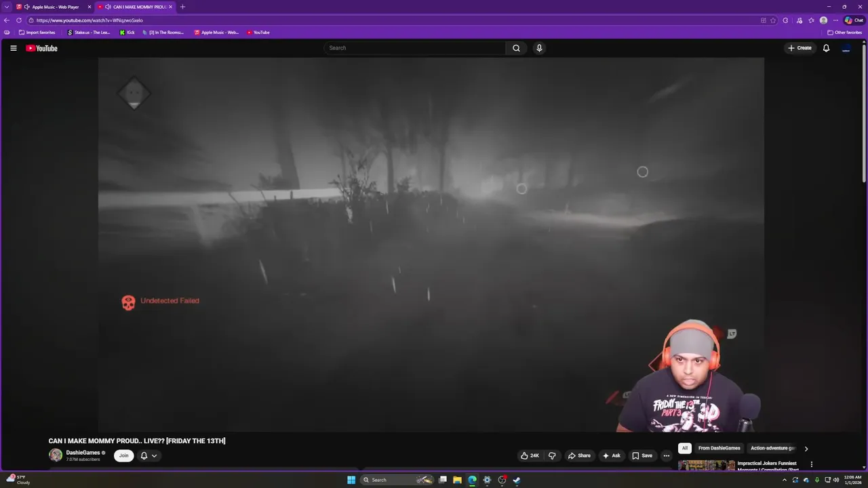868x488 pixels.
Task: Start voice search with microphone icon
Action: [x=539, y=48]
